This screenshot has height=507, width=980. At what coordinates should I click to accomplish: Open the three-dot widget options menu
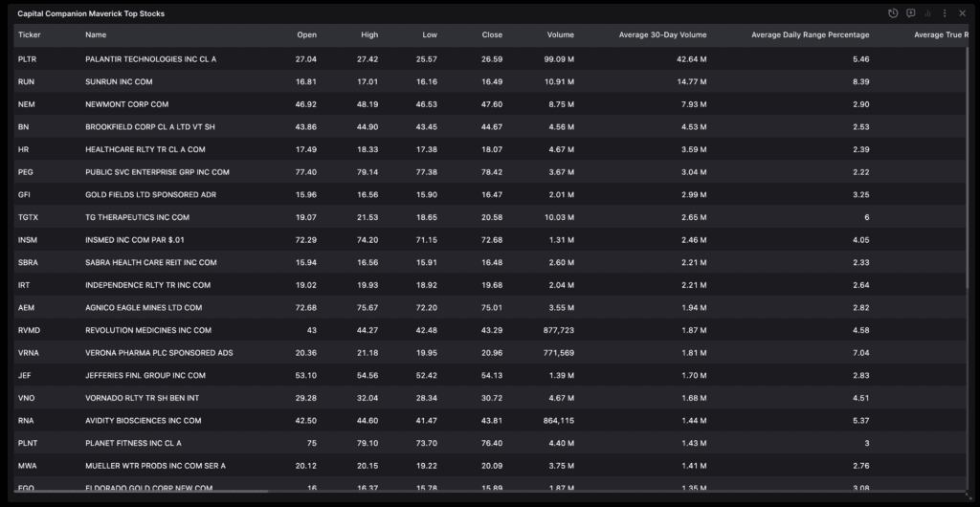tap(945, 13)
